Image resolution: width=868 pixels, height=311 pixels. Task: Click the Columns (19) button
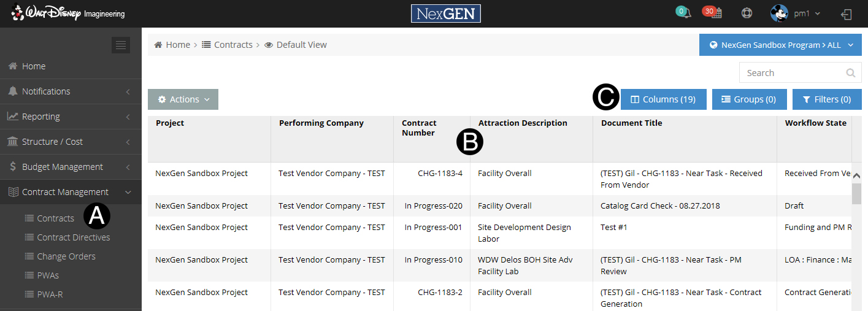663,99
